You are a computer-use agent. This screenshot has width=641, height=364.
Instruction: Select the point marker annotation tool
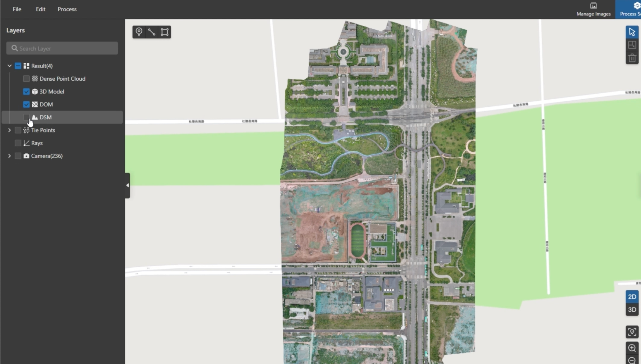139,32
